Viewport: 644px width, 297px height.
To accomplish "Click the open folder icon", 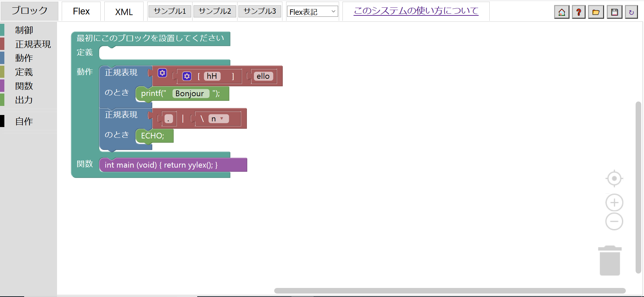I will (x=596, y=12).
